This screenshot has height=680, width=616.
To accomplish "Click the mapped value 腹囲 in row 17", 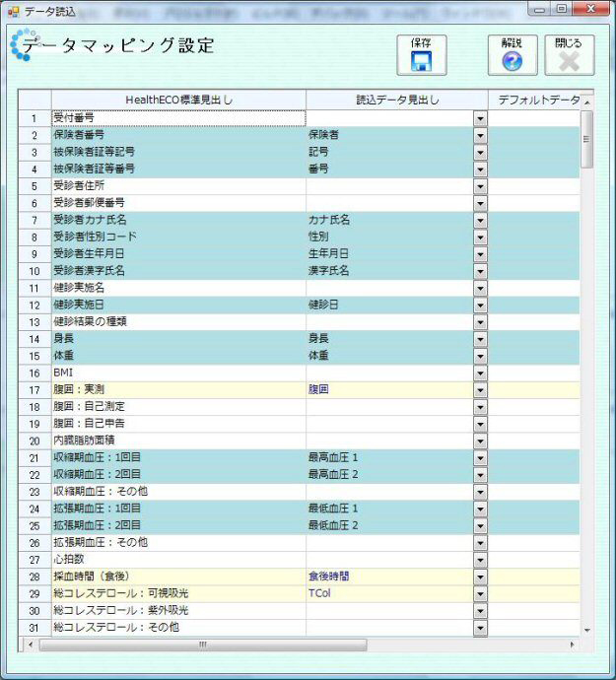I will (318, 389).
